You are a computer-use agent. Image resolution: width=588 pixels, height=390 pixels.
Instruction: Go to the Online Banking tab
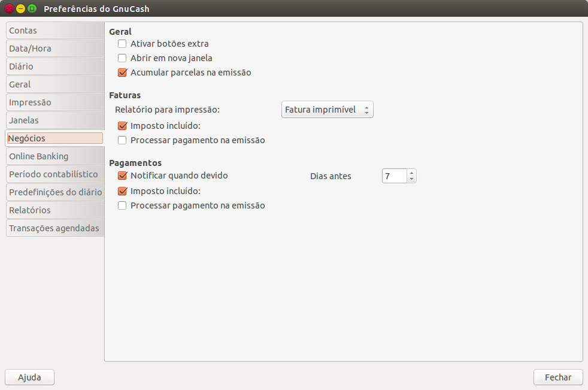point(54,156)
